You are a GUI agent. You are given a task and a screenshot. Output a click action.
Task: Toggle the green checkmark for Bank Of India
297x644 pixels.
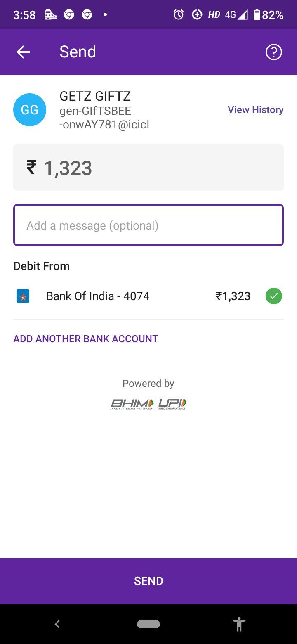(273, 296)
